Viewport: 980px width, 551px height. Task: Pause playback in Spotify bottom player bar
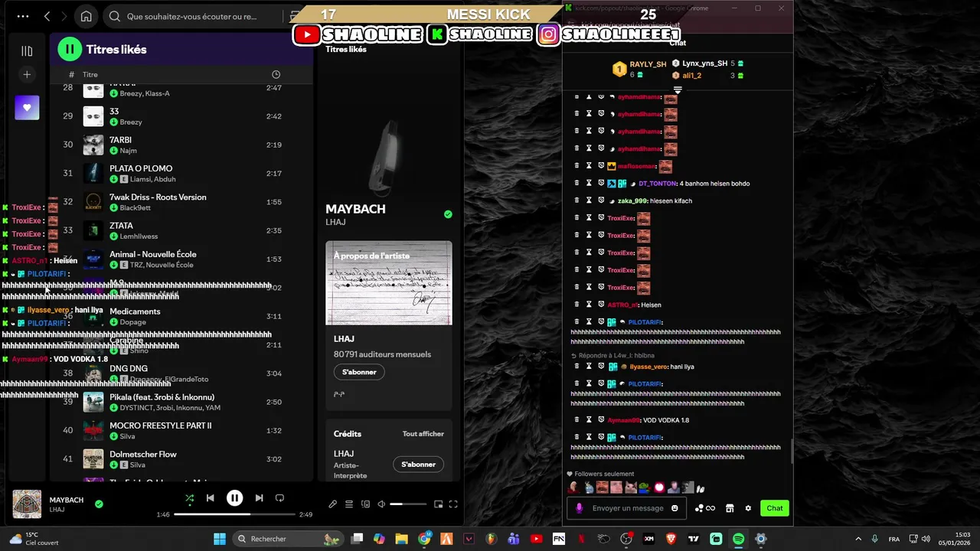coord(234,498)
